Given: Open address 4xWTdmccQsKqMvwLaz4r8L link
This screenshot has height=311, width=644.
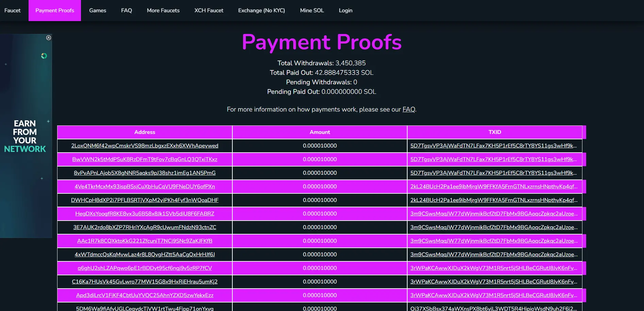Looking at the screenshot, I should 145,255.
